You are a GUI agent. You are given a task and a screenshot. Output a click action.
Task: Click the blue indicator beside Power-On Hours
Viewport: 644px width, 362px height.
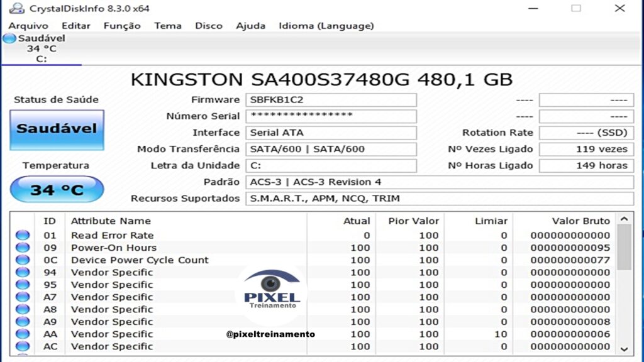pos(22,248)
